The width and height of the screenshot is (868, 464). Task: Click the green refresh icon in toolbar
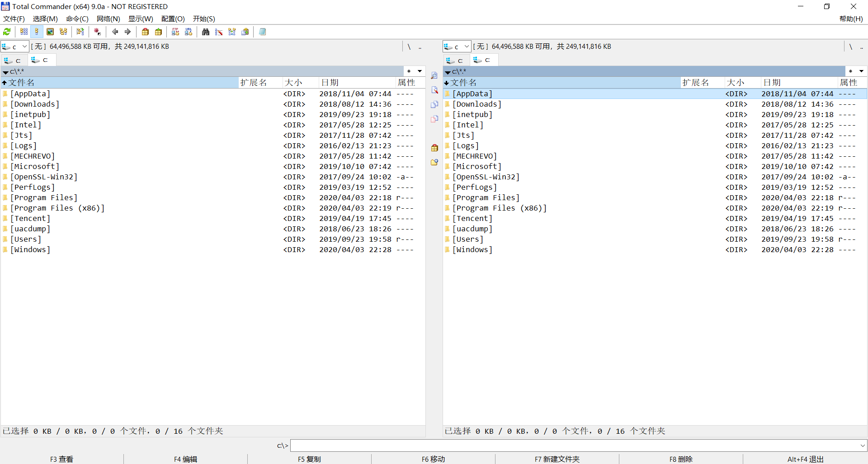7,32
